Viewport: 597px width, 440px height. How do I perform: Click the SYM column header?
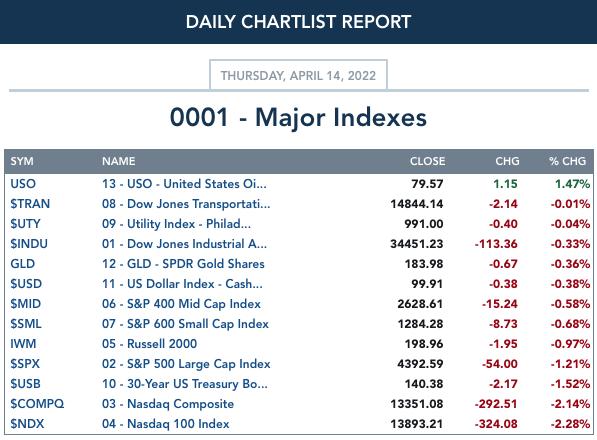coord(22,161)
